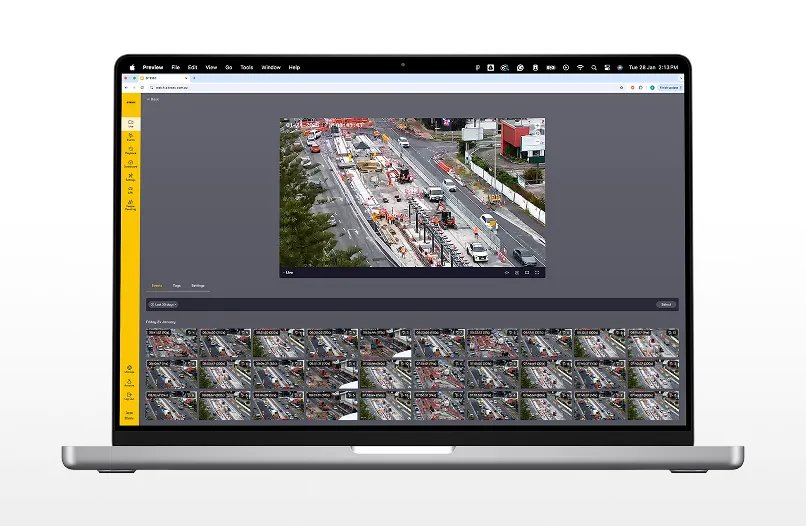This screenshot has width=806, height=526.
Task: Go to Playback in the sidebar
Action: [130, 150]
